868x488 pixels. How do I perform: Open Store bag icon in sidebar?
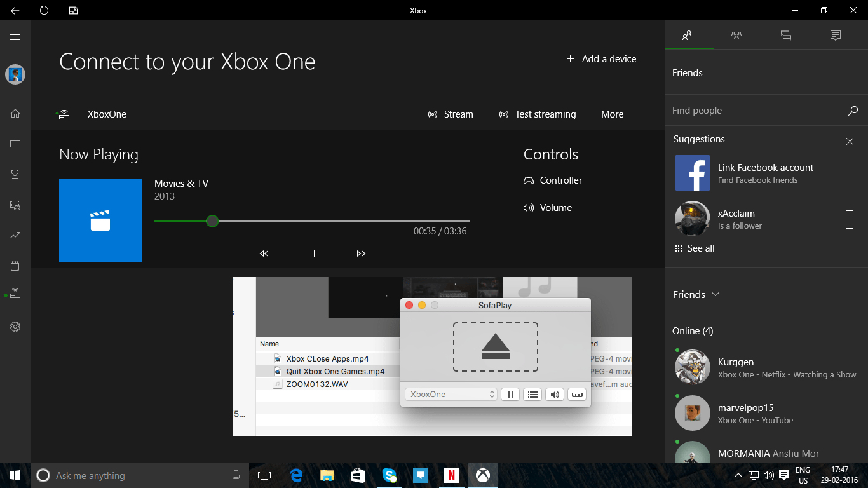tap(15, 266)
